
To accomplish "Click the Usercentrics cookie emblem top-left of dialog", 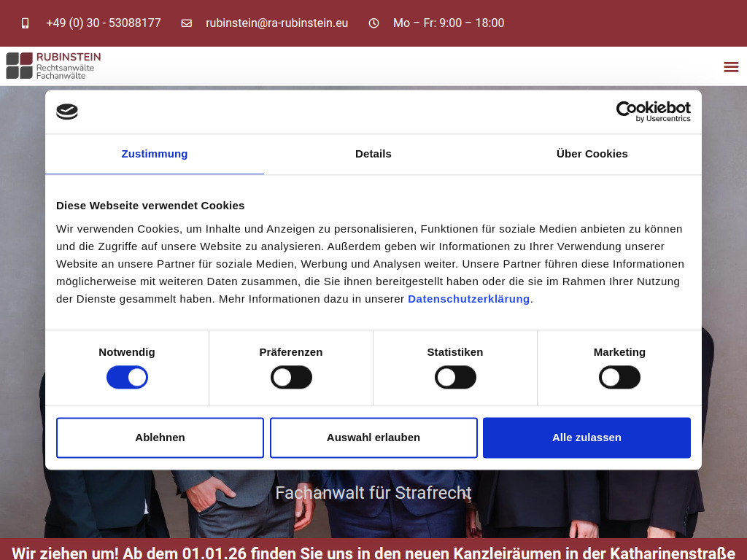I will (x=67, y=112).
